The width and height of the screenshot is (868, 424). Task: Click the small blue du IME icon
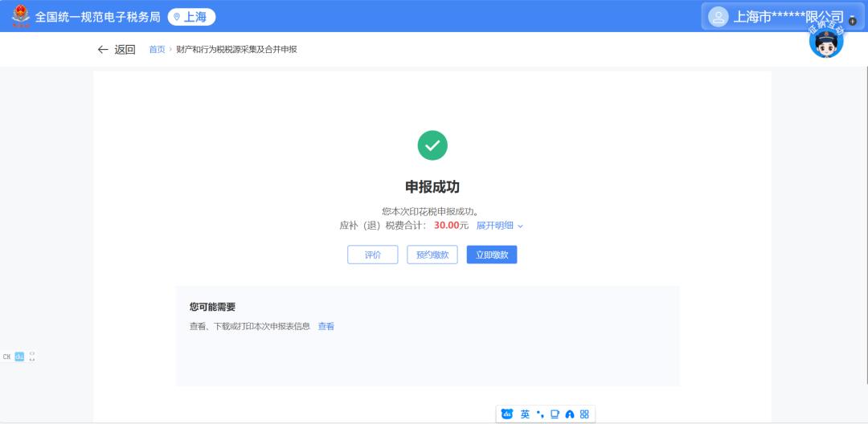tap(19, 357)
